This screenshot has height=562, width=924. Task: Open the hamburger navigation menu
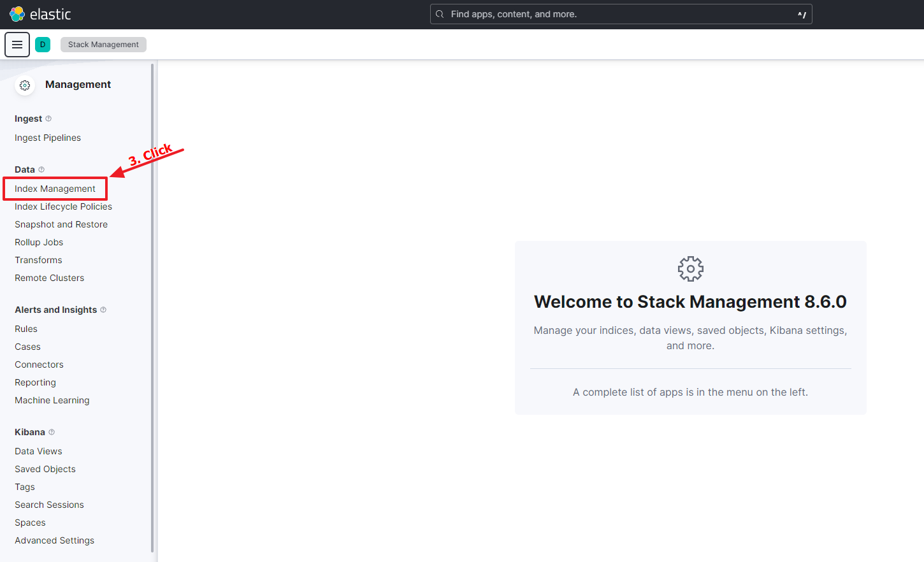pos(17,45)
